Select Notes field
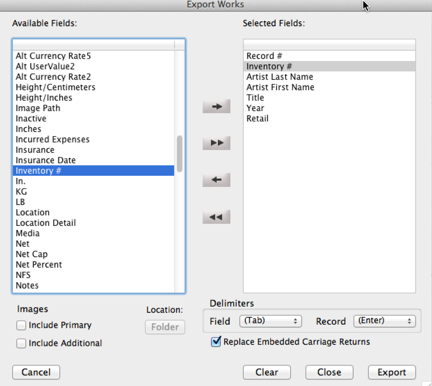 pyautogui.click(x=93, y=285)
